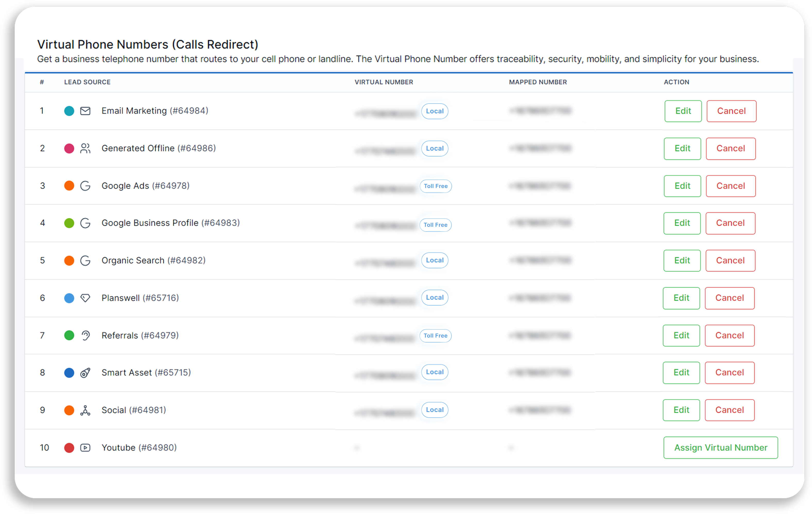Screen dimensions: 812x514
Task: Click Toll Free badge on Referrals row
Action: (436, 335)
